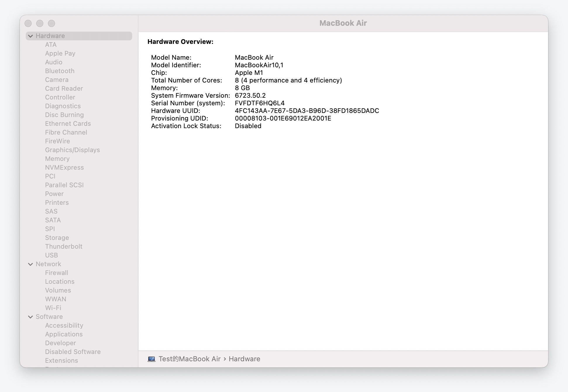Open Volumes under Network
This screenshot has height=392, width=568.
point(58,290)
